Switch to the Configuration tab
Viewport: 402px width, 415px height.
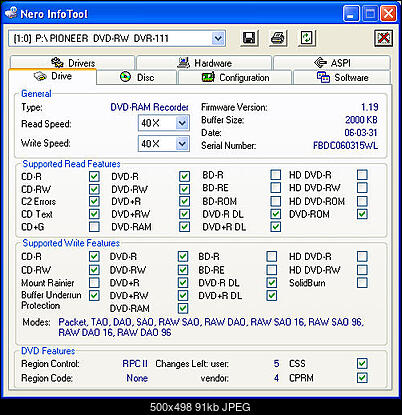click(235, 77)
